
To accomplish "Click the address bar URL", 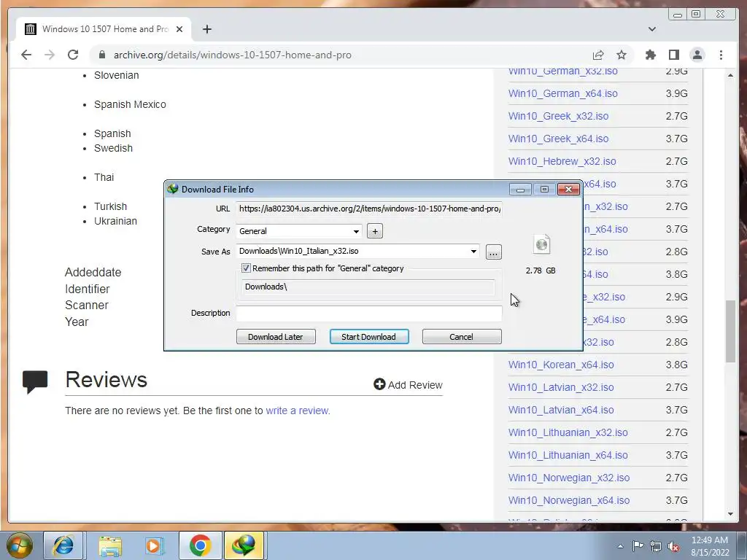I will [233, 55].
